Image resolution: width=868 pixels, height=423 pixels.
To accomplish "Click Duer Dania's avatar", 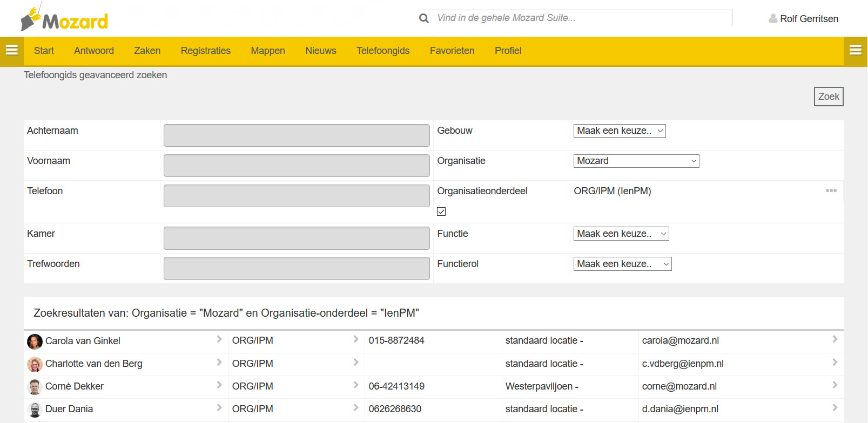I will point(35,410).
